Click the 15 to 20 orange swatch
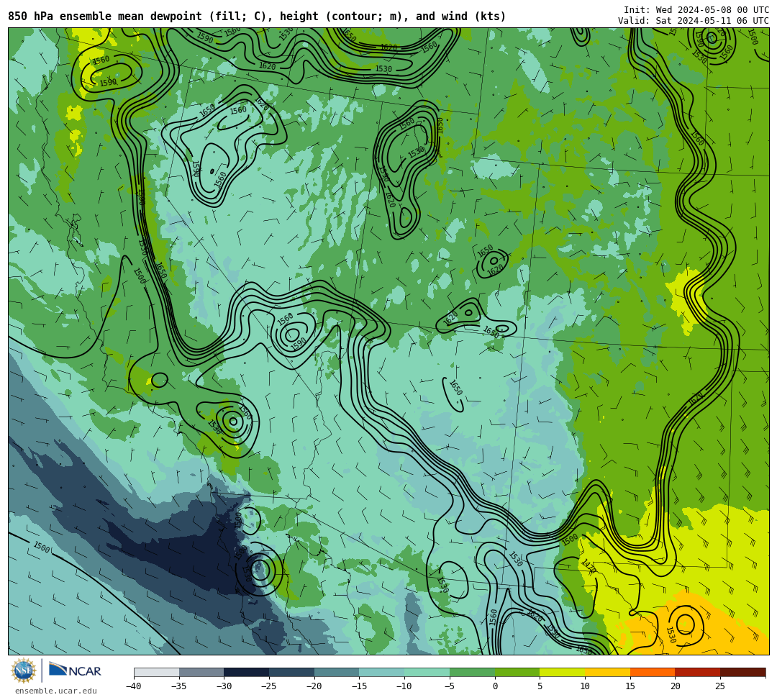The image size is (777, 700). [x=652, y=672]
